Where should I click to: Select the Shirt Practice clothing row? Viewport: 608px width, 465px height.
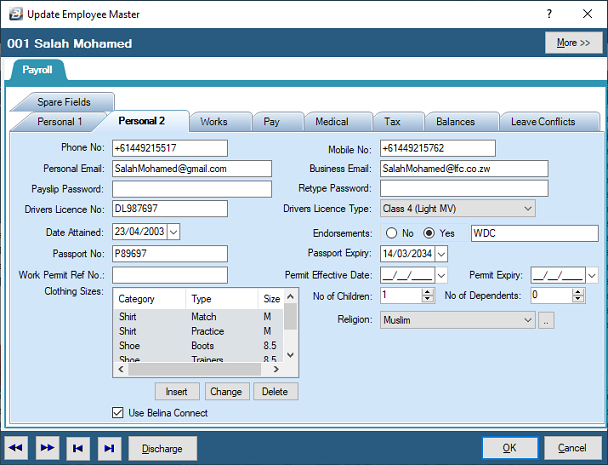[198, 331]
